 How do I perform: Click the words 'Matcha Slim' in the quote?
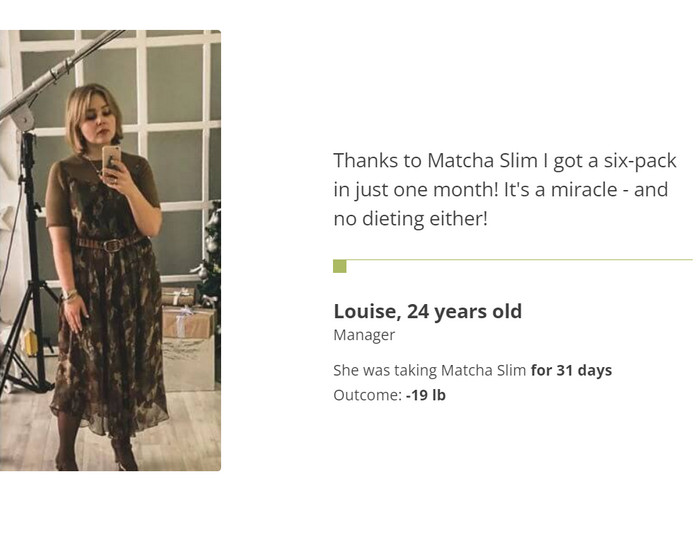tap(482, 161)
